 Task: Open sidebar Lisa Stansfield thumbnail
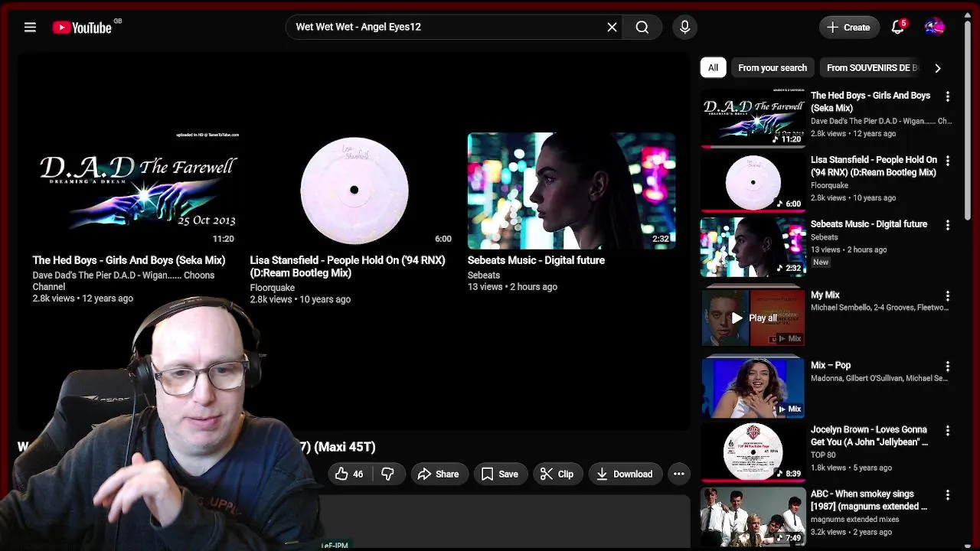[x=753, y=182]
